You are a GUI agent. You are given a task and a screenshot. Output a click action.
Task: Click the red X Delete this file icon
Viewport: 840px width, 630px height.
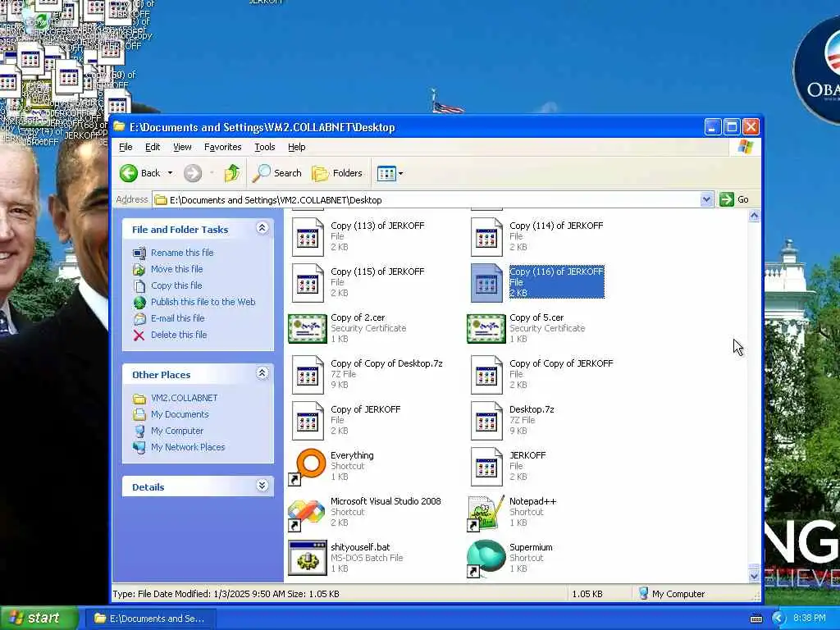pos(139,335)
